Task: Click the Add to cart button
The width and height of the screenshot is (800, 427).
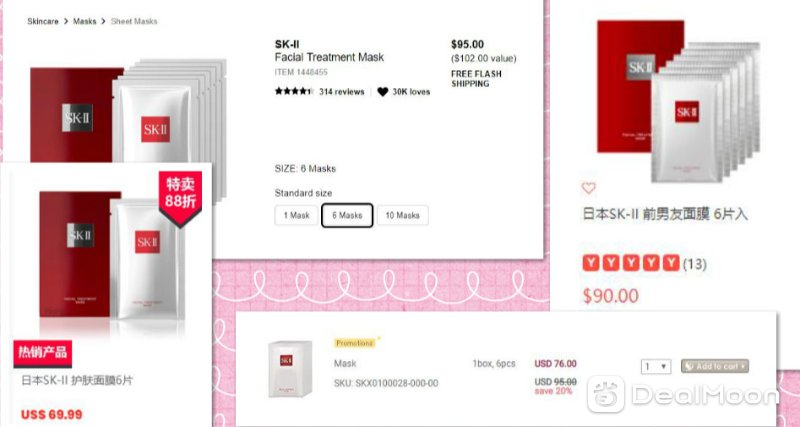Action: 715,366
